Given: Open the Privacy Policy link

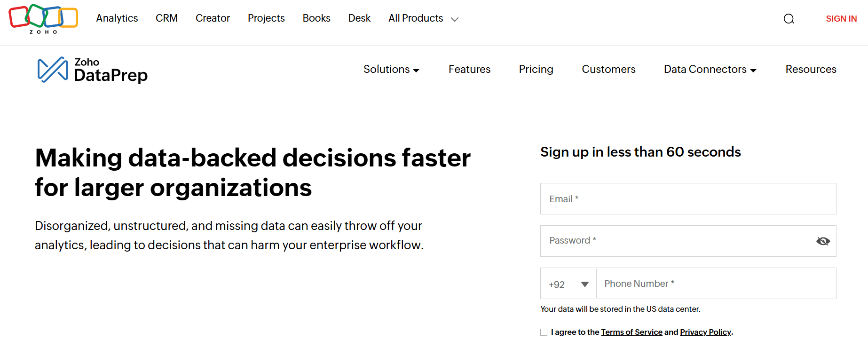Looking at the screenshot, I should [705, 332].
